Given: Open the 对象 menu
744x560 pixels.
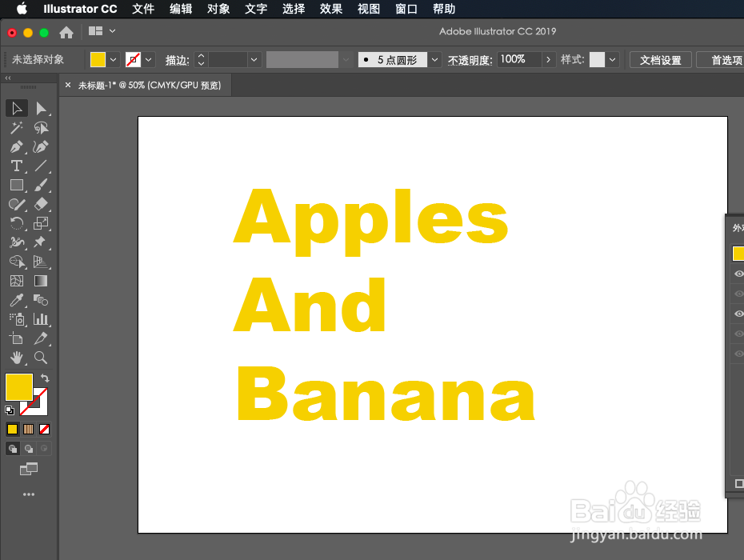Looking at the screenshot, I should (218, 9).
